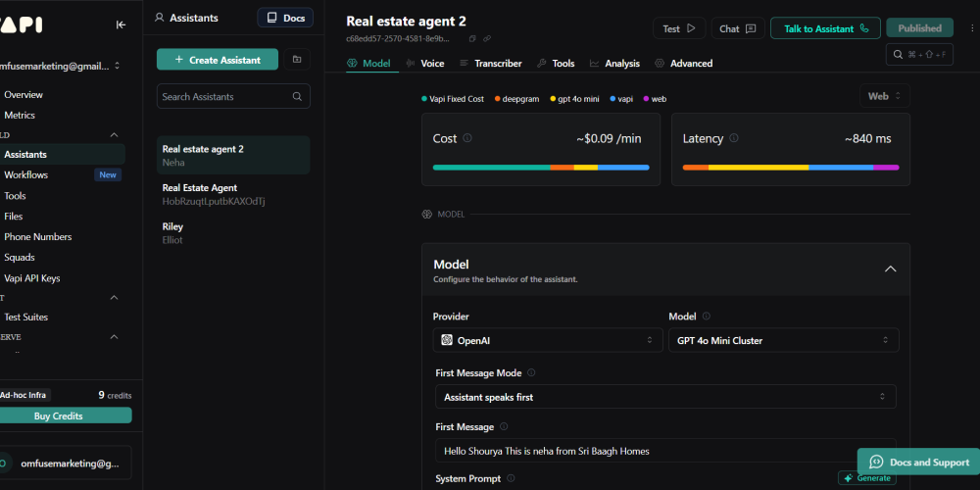Switch to the Transcriber tab
Image resolution: width=980 pixels, height=490 pixels.
click(491, 63)
